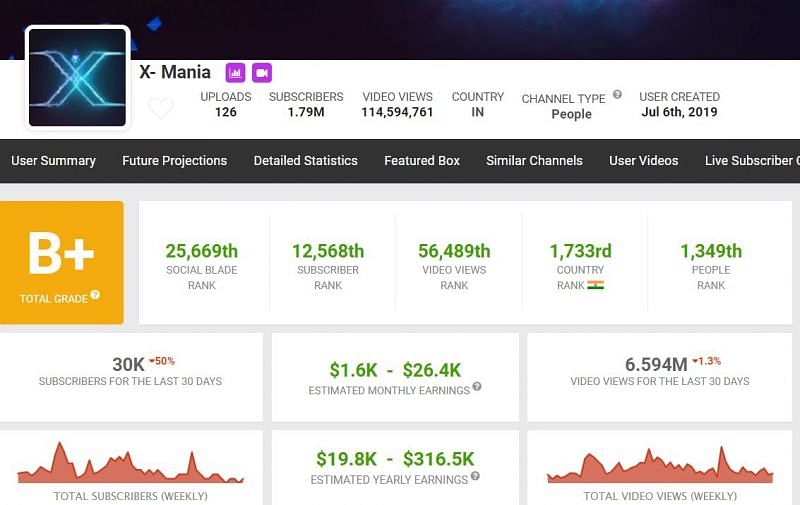Click the 6.594M video views figure
This screenshot has width=800, height=505.
656,365
